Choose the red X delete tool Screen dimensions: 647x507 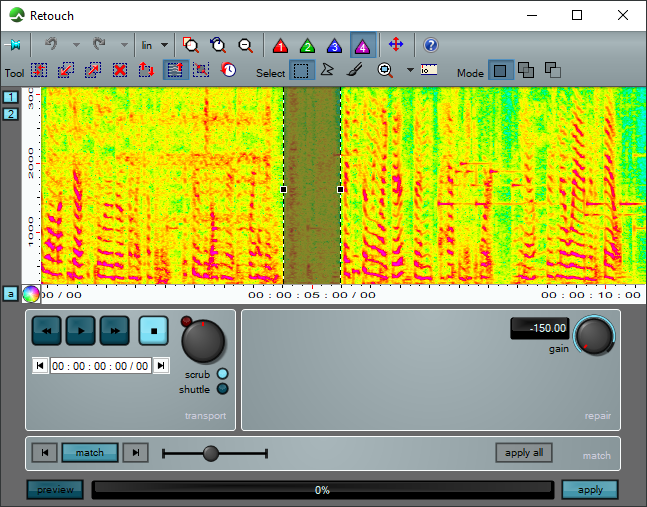(120, 70)
